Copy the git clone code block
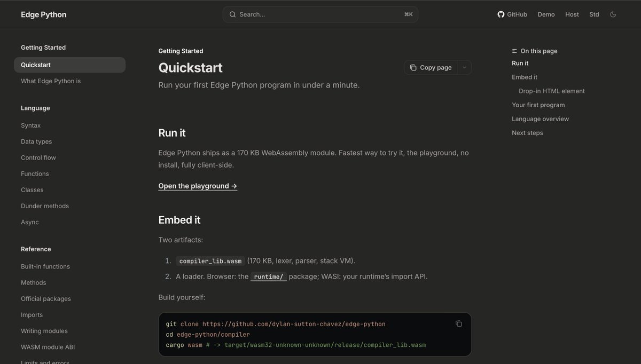The height and width of the screenshot is (364, 641). pos(458,323)
